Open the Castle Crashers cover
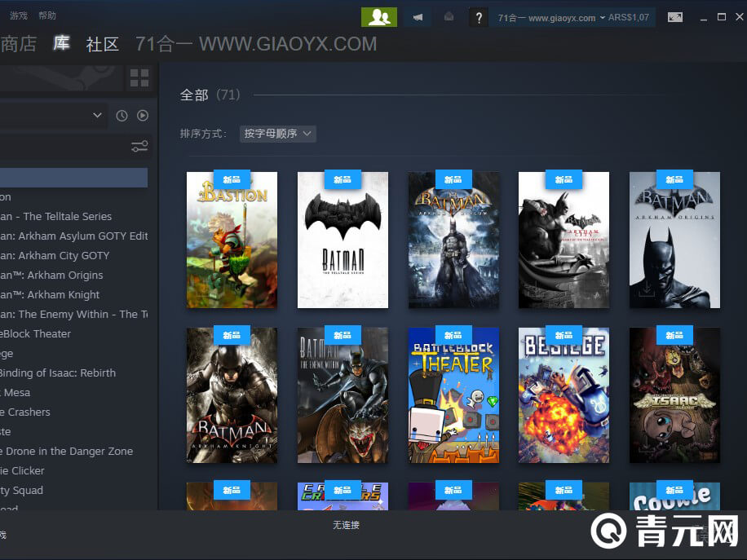The height and width of the screenshot is (560, 747). [343, 496]
